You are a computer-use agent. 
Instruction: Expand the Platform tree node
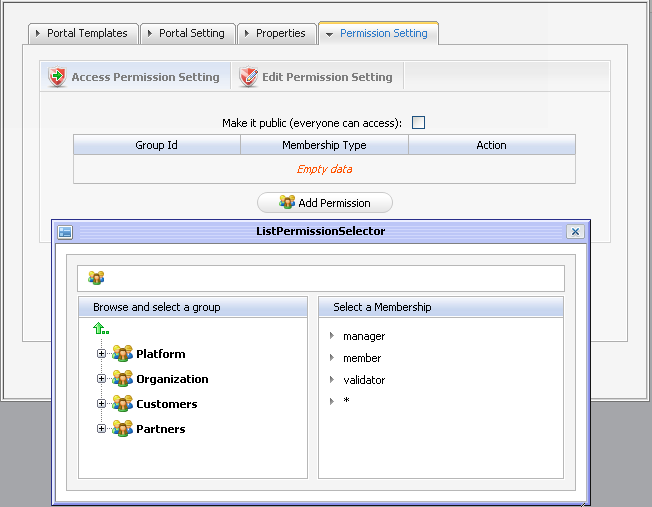click(x=101, y=354)
